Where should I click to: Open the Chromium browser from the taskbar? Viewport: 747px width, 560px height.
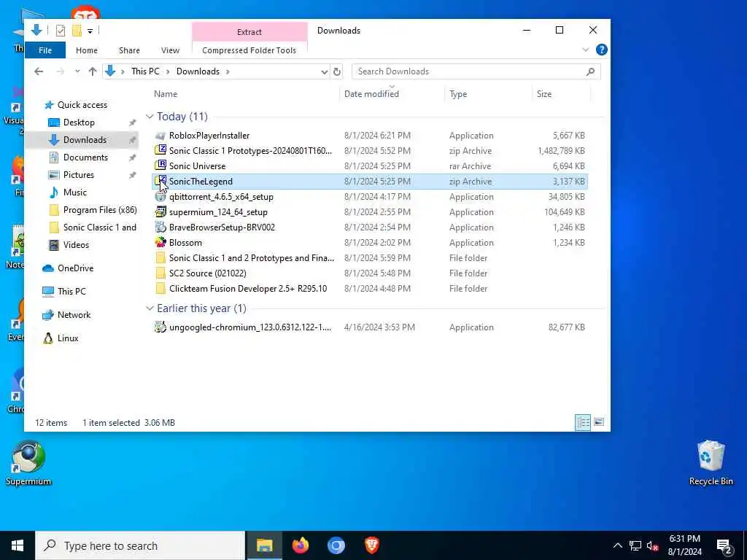pos(336,545)
